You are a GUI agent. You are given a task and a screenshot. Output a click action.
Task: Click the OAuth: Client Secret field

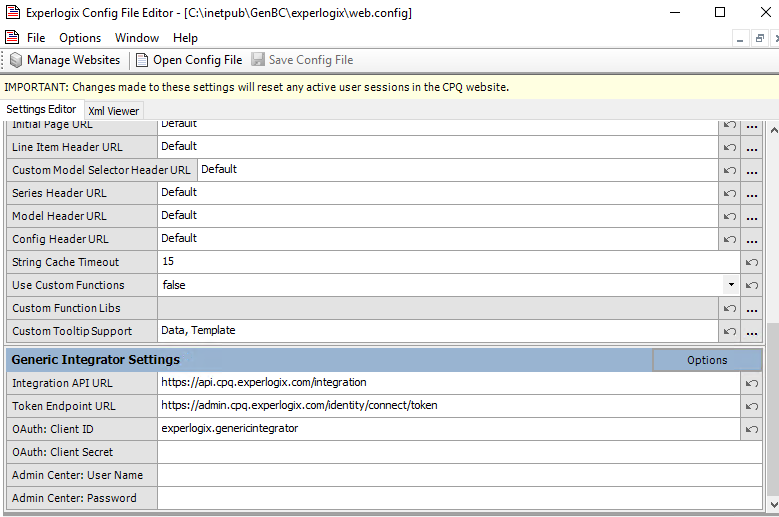coord(460,452)
